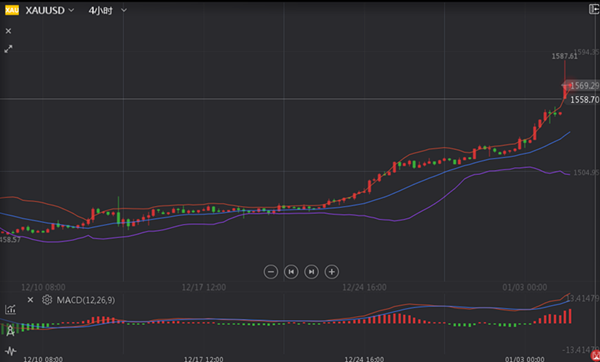The image size is (600, 362).
Task: Click the crosshair price label 1558.70
Action: tap(584, 100)
